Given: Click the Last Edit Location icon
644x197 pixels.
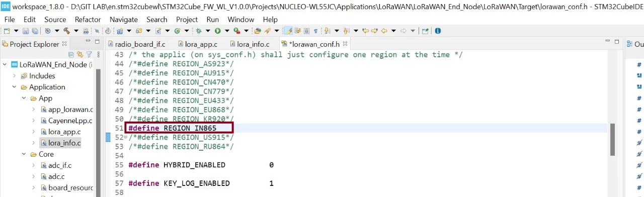Looking at the screenshot, I should [365, 31].
